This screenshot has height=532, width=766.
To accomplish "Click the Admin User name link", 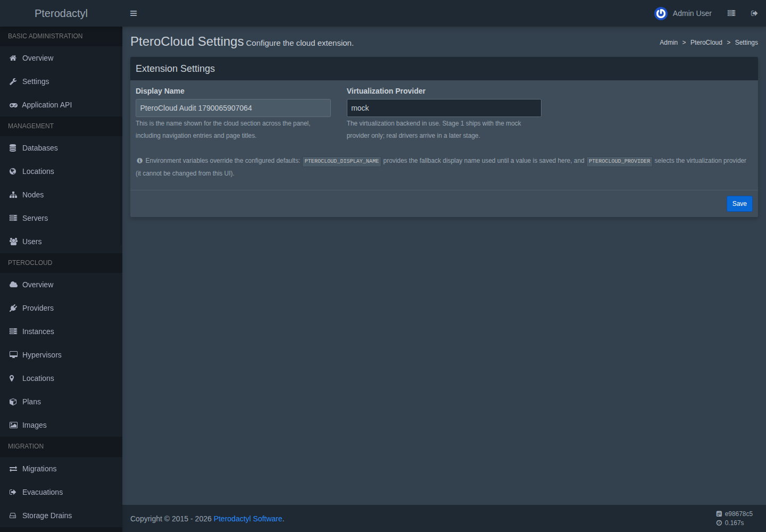I will point(692,13).
